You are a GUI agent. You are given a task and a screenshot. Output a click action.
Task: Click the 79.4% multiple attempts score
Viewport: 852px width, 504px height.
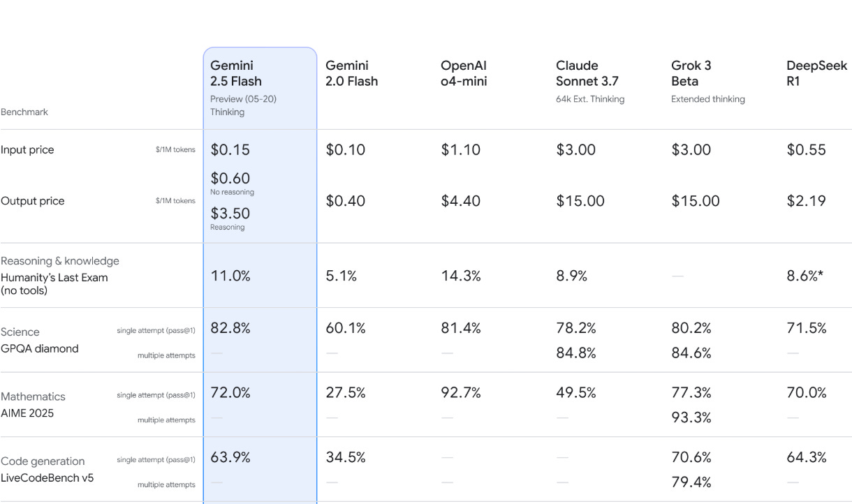point(691,483)
